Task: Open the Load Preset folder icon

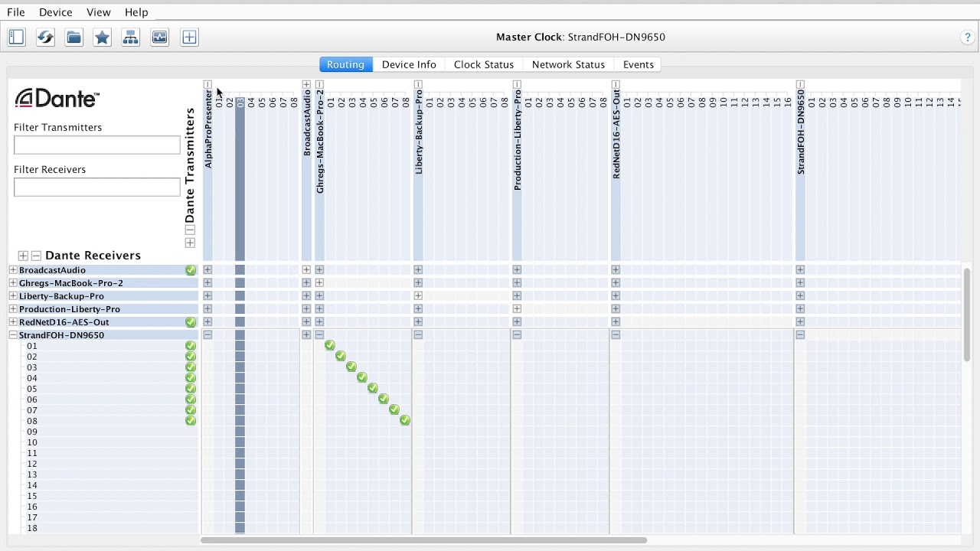Action: click(x=73, y=37)
